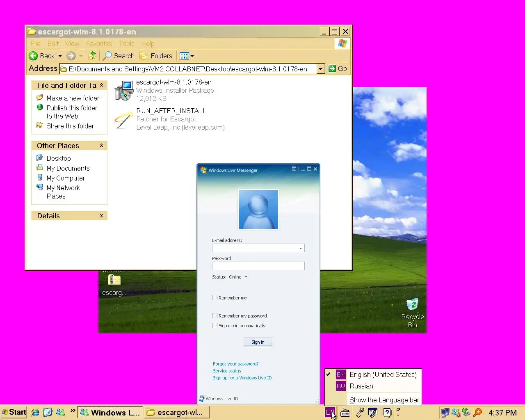
Task: Switch to Windows Live Messenger taskbar button
Action: pyautogui.click(x=110, y=413)
